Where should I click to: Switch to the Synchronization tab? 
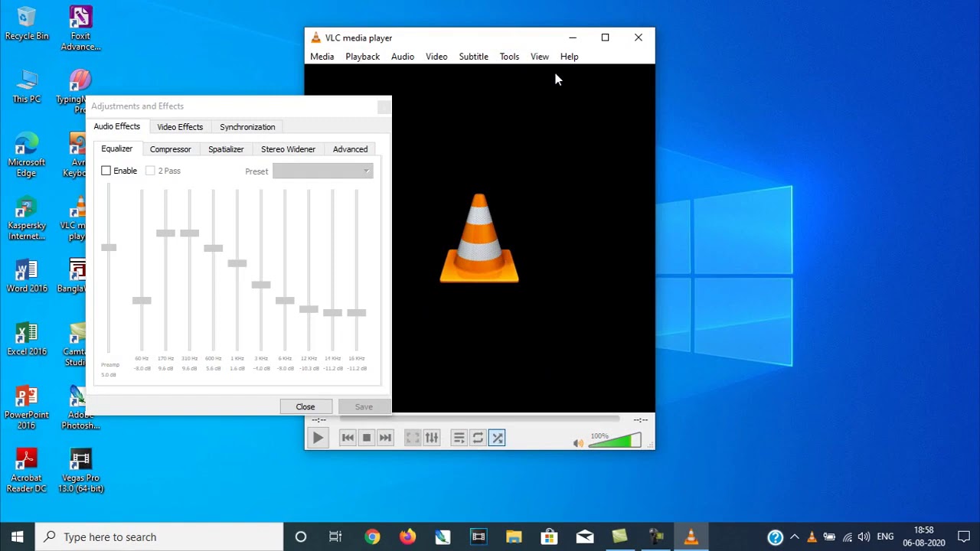[x=247, y=127]
